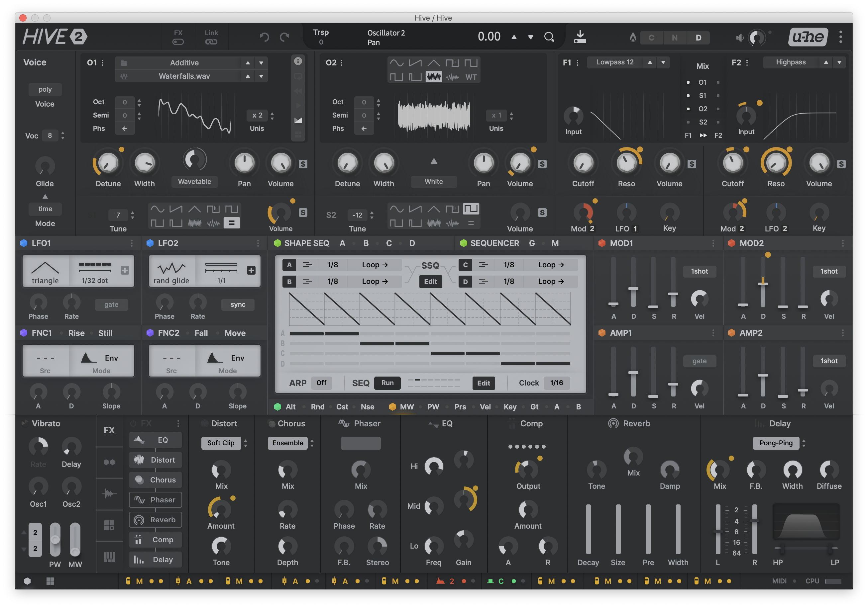This screenshot has height=609, width=868.
Task: Open the Soft Clip distortion type dropdown
Action: pyautogui.click(x=221, y=443)
